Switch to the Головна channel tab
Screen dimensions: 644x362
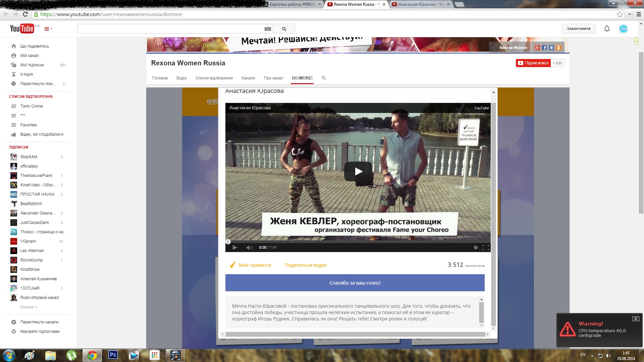point(160,78)
